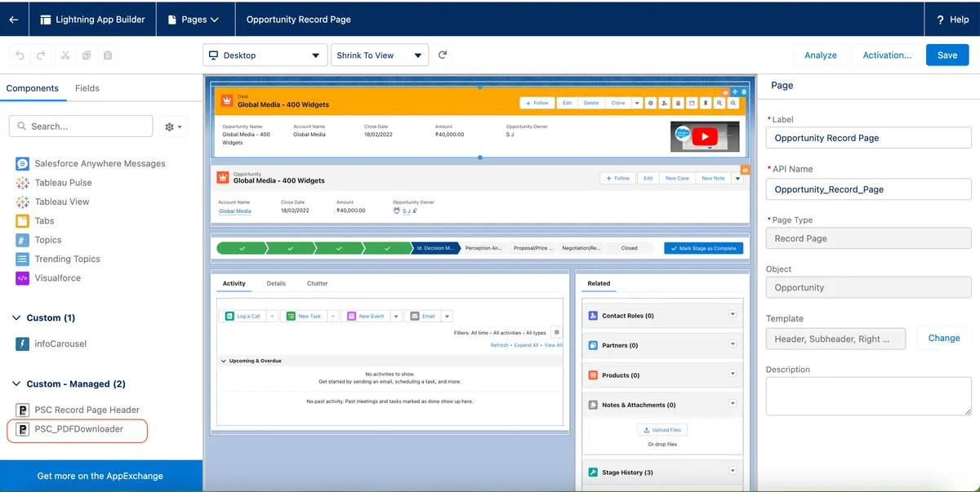980x492 pixels.
Task: Delete the selected Deal header component via its trash icon
Action: click(x=743, y=91)
